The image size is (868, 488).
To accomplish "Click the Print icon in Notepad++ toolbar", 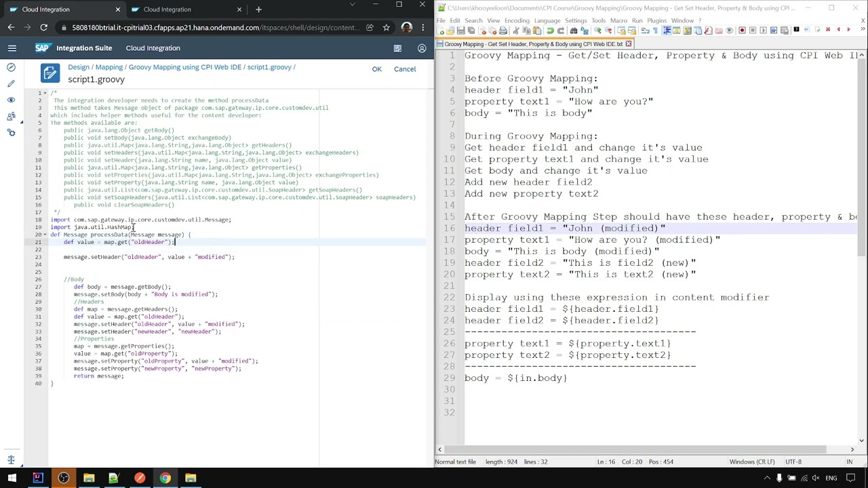I will [503, 30].
